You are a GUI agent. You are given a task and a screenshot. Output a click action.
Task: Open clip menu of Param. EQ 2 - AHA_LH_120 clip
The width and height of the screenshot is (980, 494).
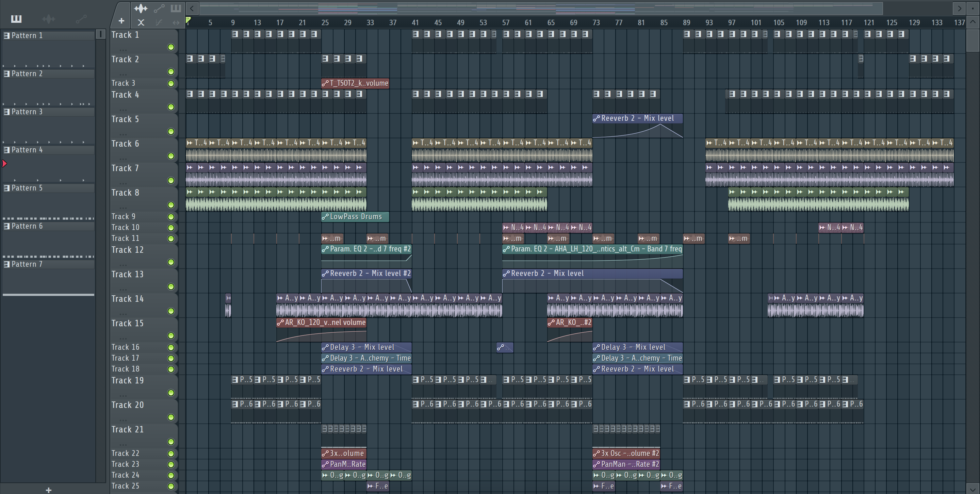pyautogui.click(x=506, y=249)
